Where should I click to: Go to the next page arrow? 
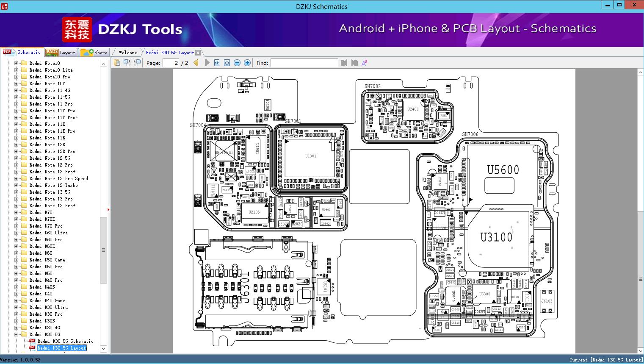[207, 63]
